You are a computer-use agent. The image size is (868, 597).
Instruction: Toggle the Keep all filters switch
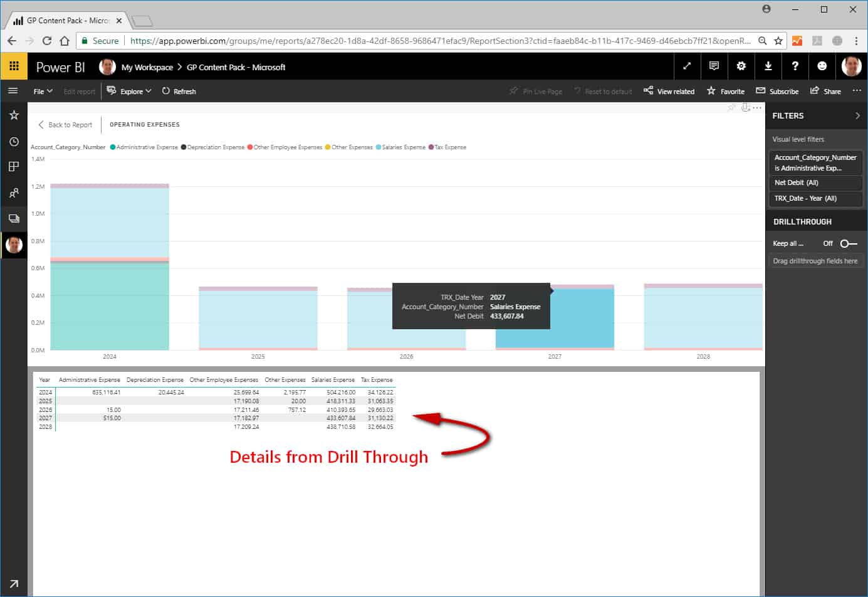pos(849,243)
